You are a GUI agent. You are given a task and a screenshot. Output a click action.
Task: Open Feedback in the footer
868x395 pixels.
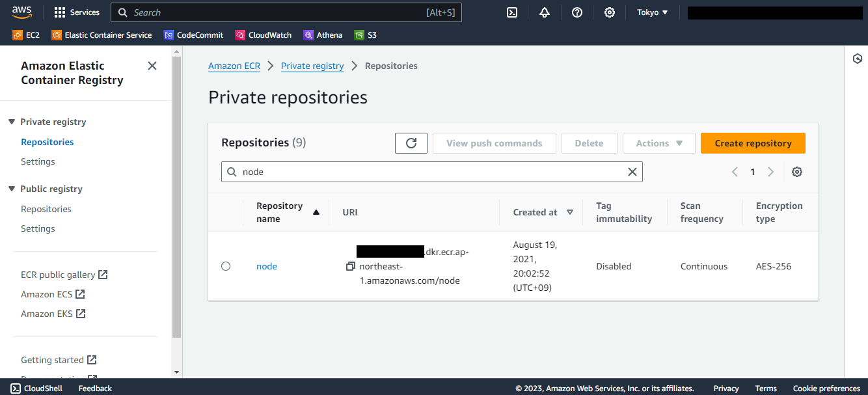[95, 388]
